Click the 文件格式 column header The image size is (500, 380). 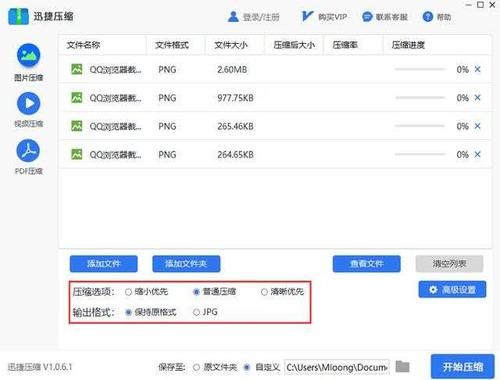coord(172,45)
